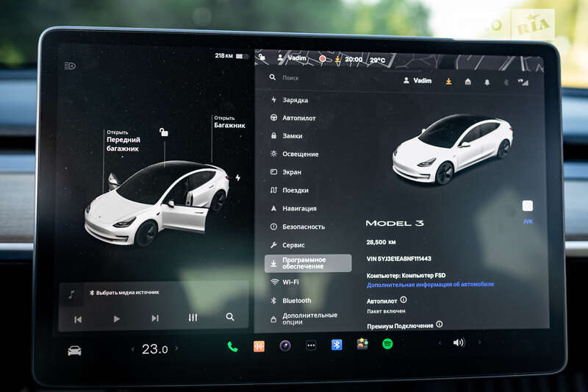Lower volume with the left arrow
Viewport: 588px width, 392px height.
pos(440,343)
